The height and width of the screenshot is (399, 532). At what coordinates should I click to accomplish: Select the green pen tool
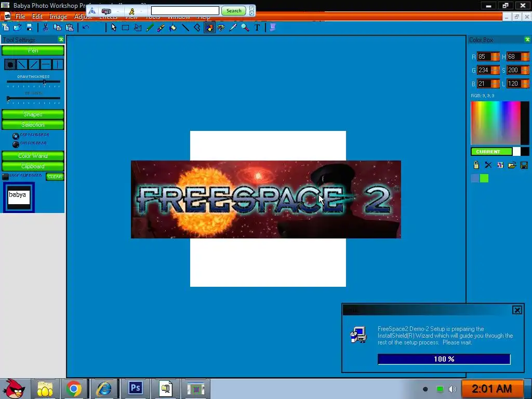pyautogui.click(x=149, y=28)
